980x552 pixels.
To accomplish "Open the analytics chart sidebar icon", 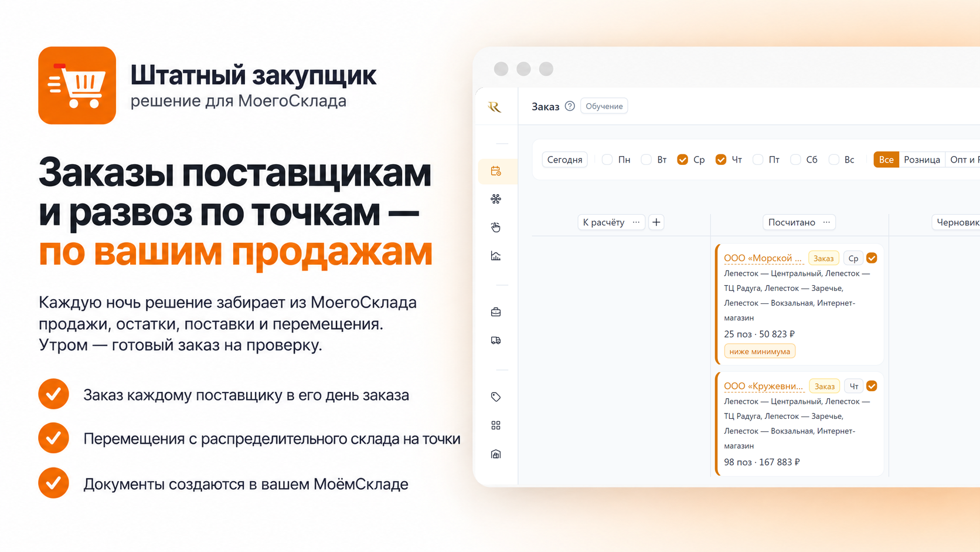I will (x=496, y=256).
